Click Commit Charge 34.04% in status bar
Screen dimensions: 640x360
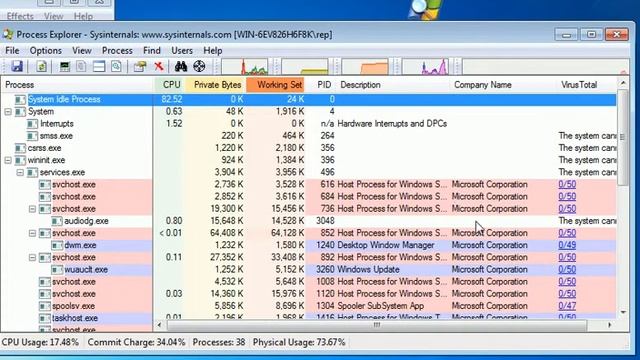[136, 342]
